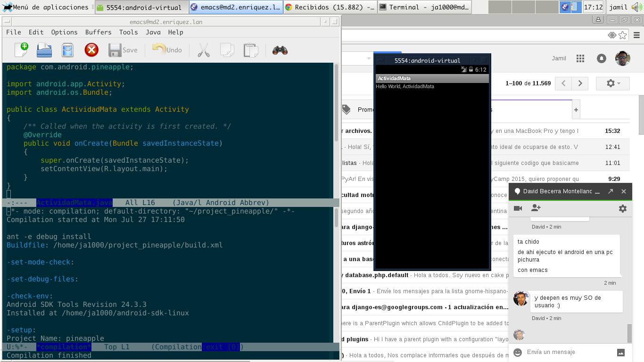Click ActividadMata.java in the Emacs mode line
The image size is (644, 362).
point(74,203)
